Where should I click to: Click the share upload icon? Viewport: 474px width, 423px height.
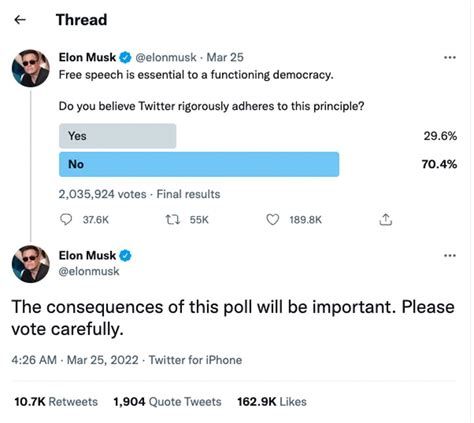385,220
